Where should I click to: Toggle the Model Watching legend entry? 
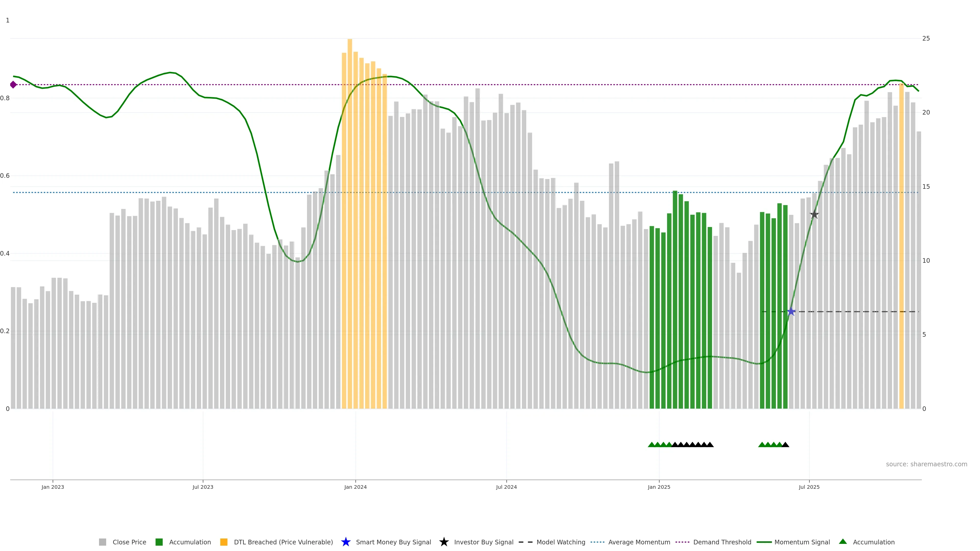[x=560, y=542]
